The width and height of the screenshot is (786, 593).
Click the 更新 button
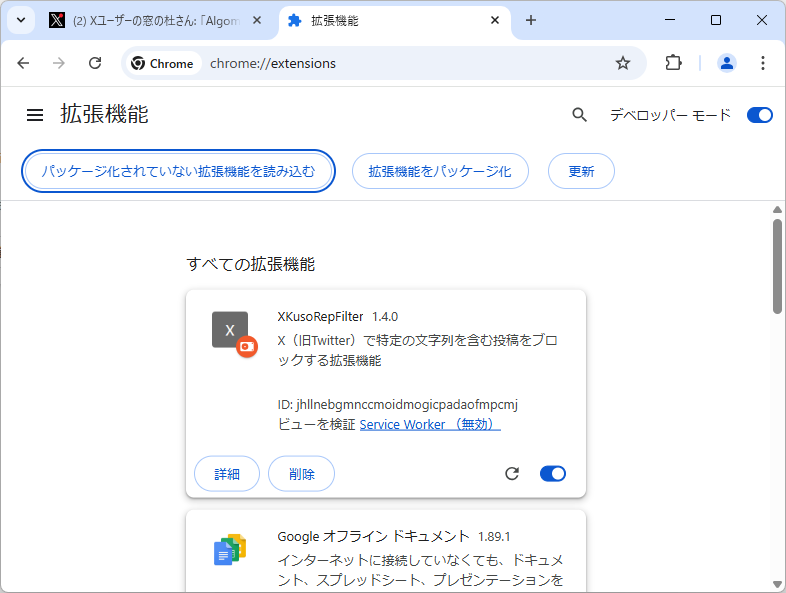tap(581, 171)
